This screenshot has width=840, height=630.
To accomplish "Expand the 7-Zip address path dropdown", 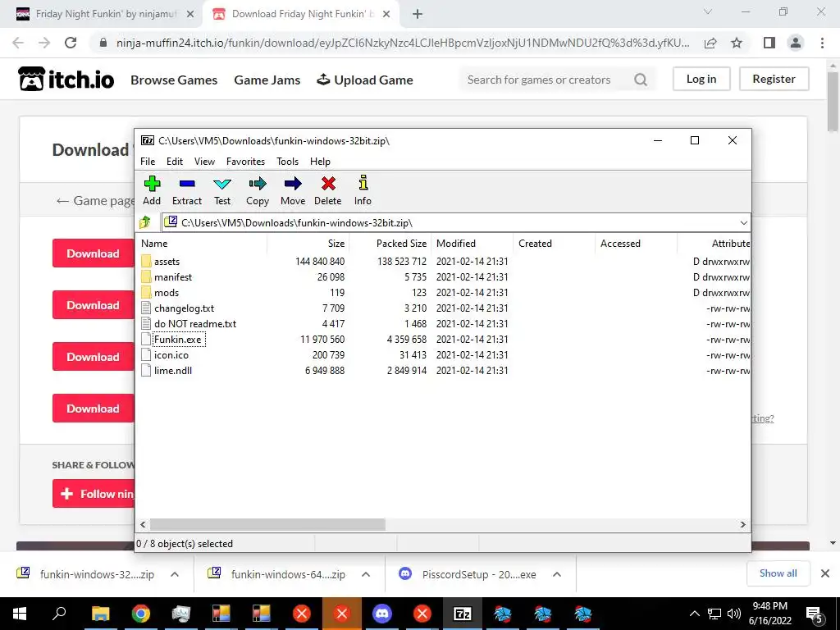I will (743, 223).
